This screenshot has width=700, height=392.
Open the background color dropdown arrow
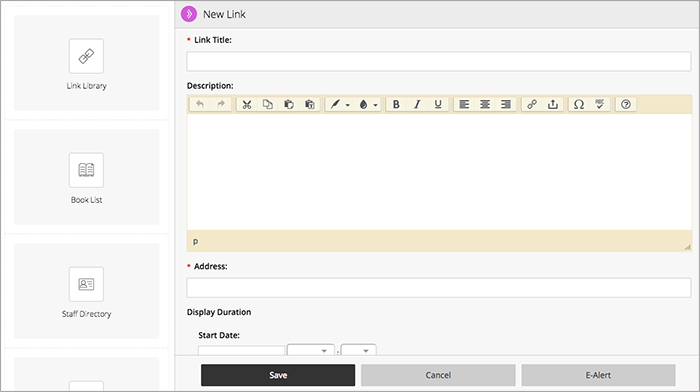point(375,105)
